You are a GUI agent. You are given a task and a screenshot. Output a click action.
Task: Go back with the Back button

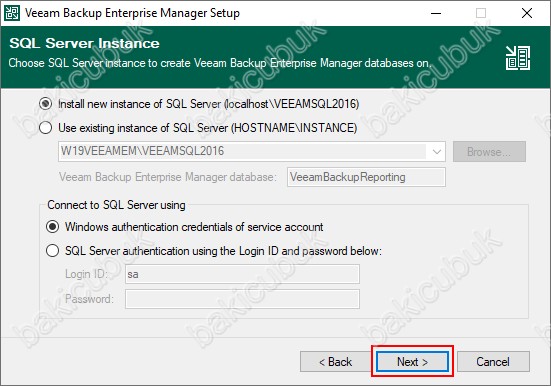335,361
